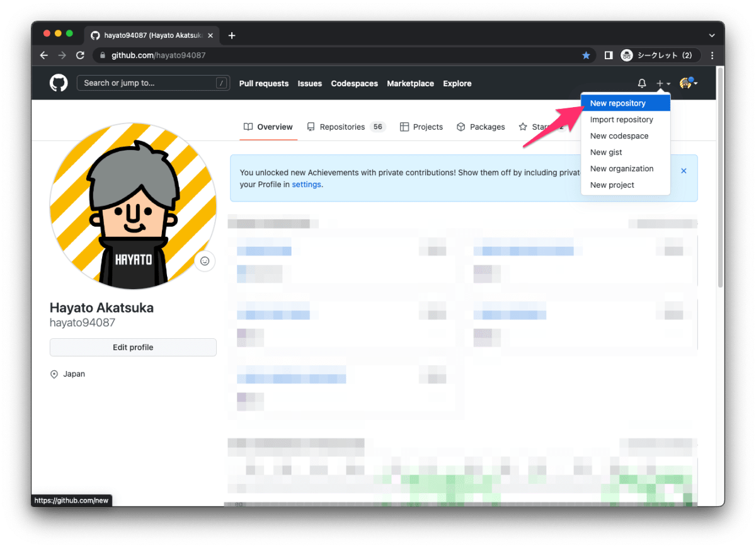Select New project menu item

626,185
